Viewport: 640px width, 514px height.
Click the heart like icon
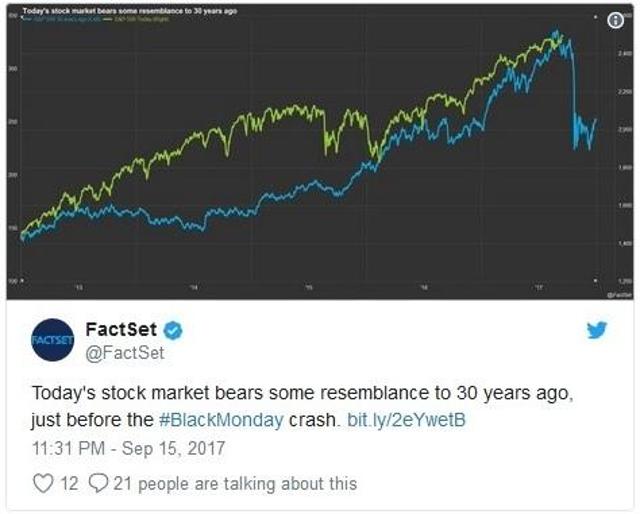43,483
